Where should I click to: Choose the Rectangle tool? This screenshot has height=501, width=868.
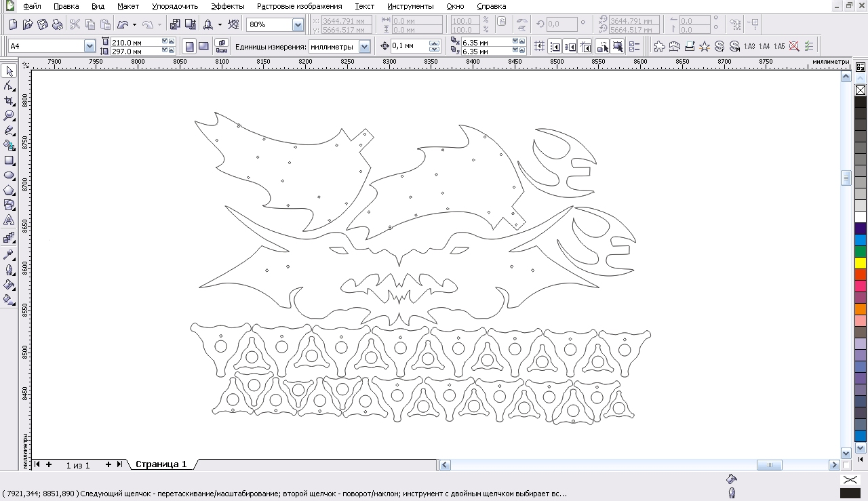coord(9,161)
